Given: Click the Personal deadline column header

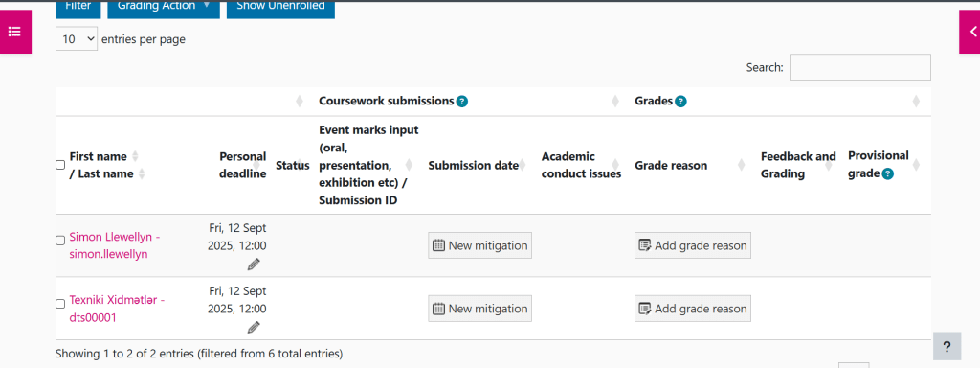Looking at the screenshot, I should (242, 165).
